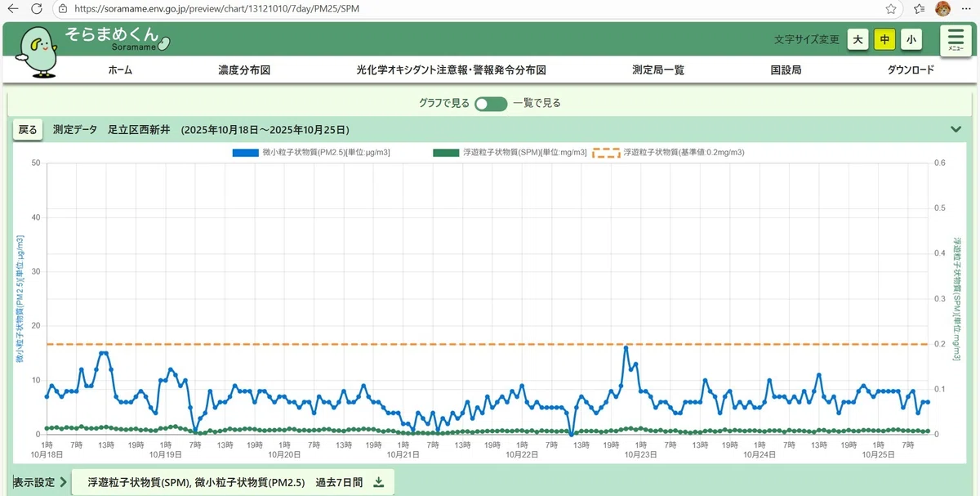Toggle graph view to list view switch
This screenshot has width=980, height=496.
click(x=491, y=104)
